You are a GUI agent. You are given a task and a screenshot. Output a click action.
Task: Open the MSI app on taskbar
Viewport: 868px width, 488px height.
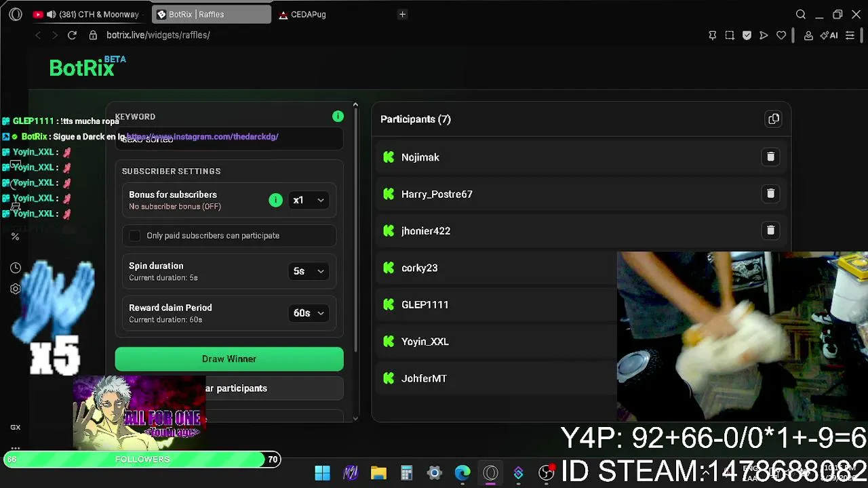pos(351,472)
